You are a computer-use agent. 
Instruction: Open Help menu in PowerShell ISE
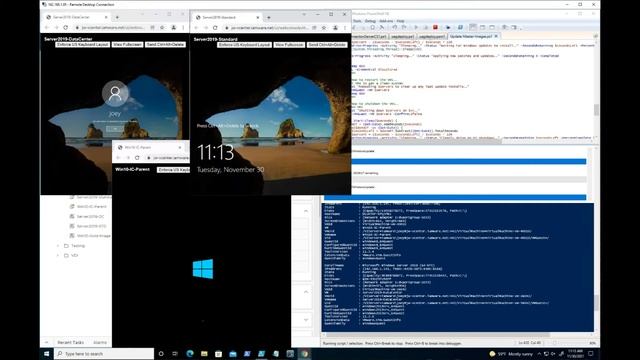tap(400, 21)
